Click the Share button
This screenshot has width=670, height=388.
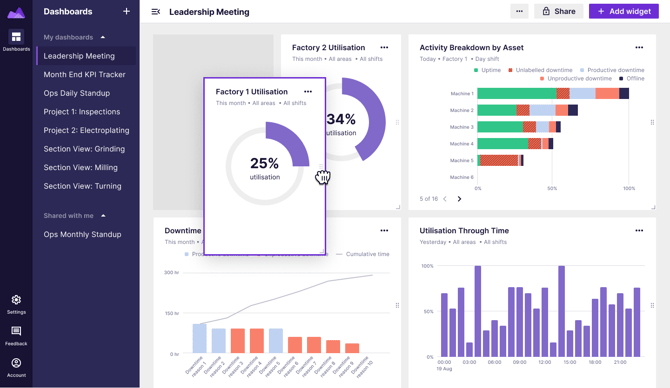tap(558, 12)
